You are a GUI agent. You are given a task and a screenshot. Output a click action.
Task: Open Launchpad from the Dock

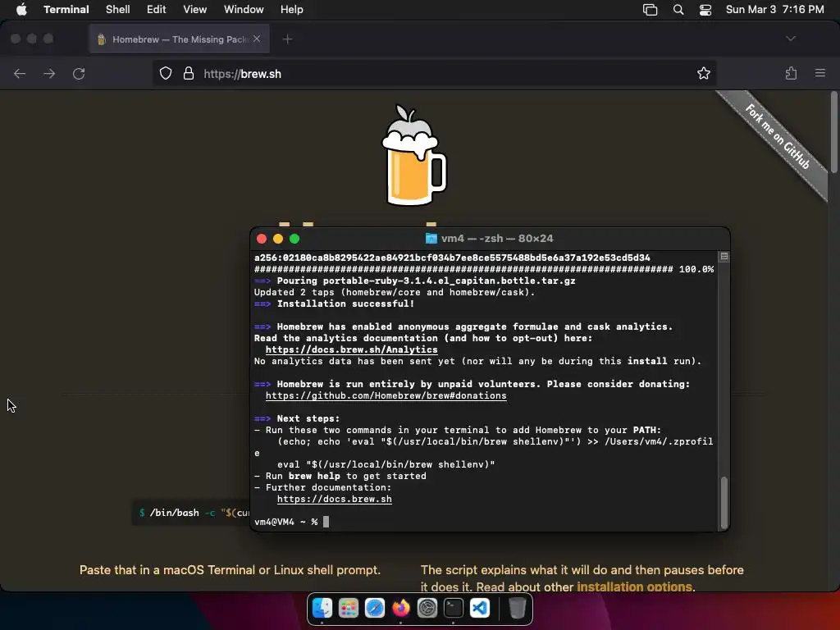349,608
